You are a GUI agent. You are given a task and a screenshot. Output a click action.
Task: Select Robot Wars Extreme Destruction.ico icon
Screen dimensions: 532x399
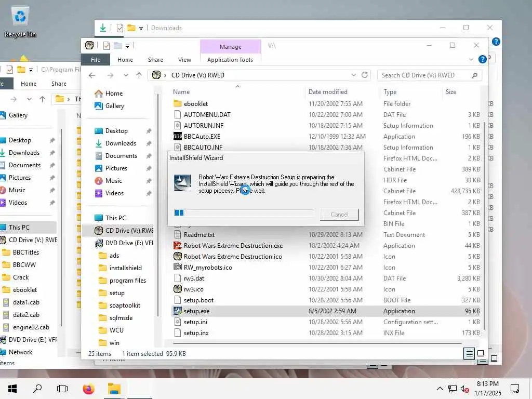pyautogui.click(x=178, y=257)
